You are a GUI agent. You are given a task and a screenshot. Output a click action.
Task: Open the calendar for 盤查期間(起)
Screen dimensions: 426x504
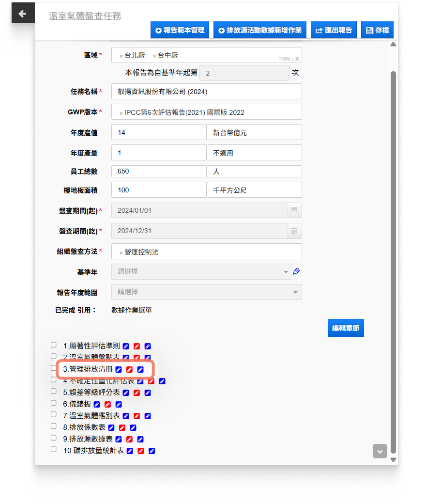(294, 211)
